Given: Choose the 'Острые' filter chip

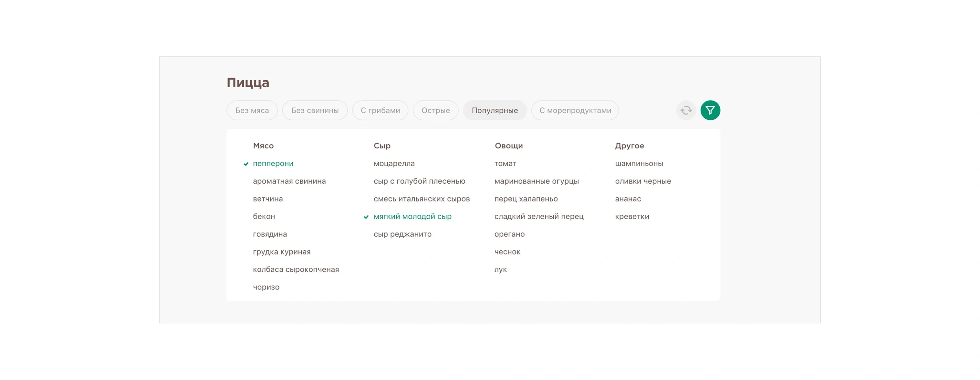Looking at the screenshot, I should tap(436, 110).
